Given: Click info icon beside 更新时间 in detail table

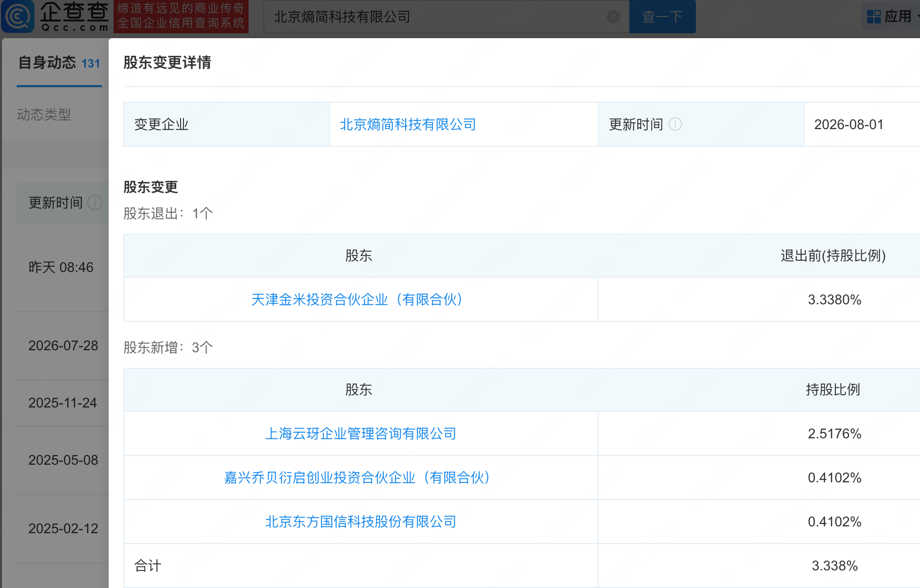Looking at the screenshot, I should [x=675, y=124].
